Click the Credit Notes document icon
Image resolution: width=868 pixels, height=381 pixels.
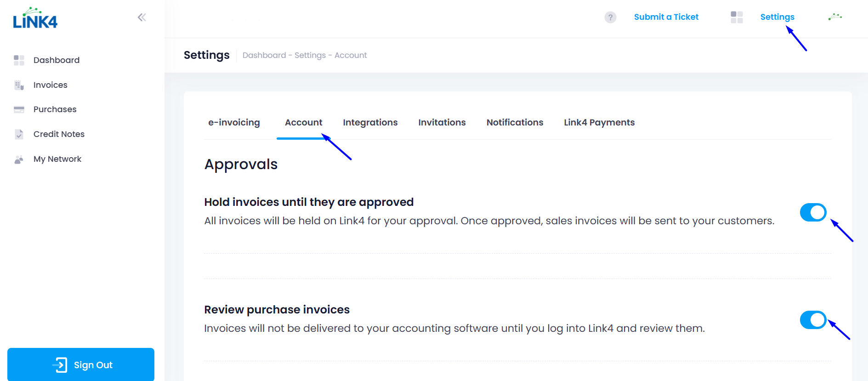(19, 134)
